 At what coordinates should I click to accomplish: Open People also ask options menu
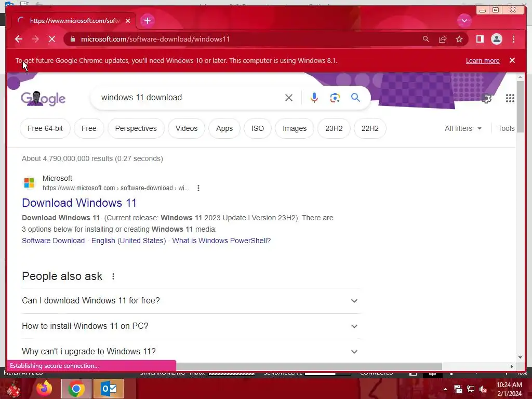[x=113, y=276]
